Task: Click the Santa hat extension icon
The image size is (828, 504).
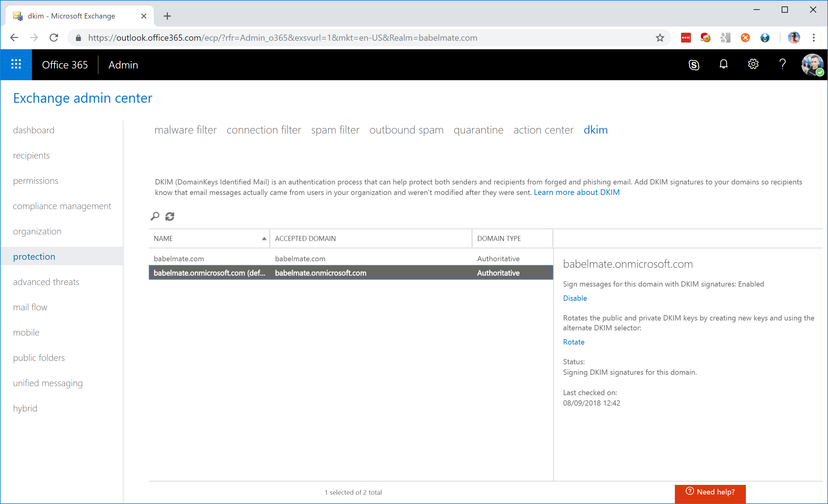Action: (x=706, y=38)
